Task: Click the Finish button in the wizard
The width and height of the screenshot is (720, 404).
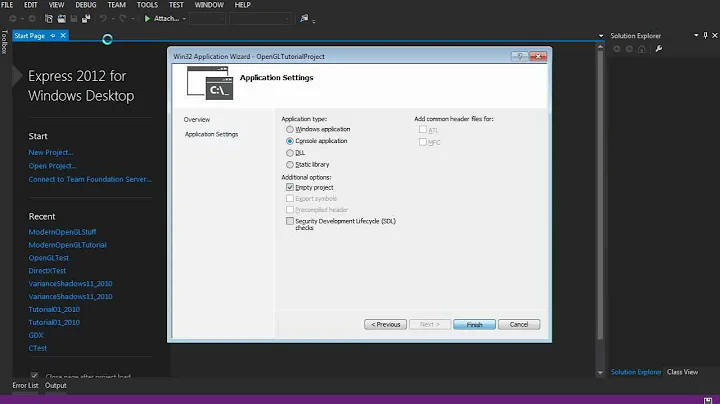Action: point(474,325)
